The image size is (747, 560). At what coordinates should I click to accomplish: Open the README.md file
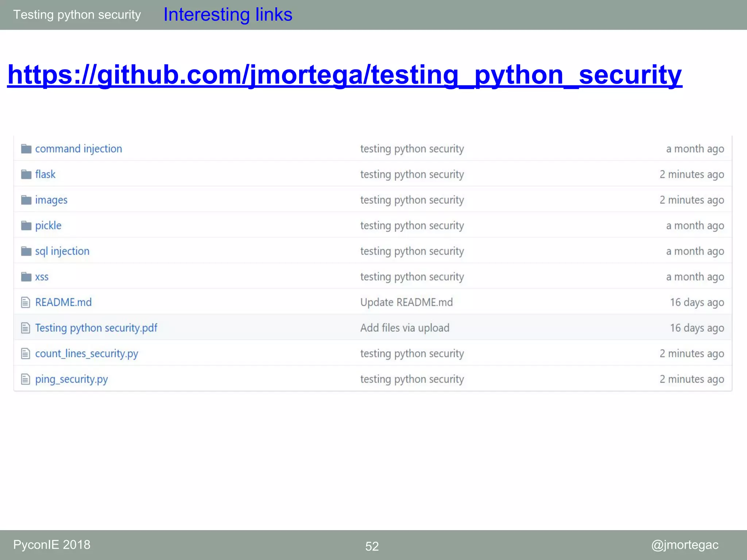click(x=63, y=302)
